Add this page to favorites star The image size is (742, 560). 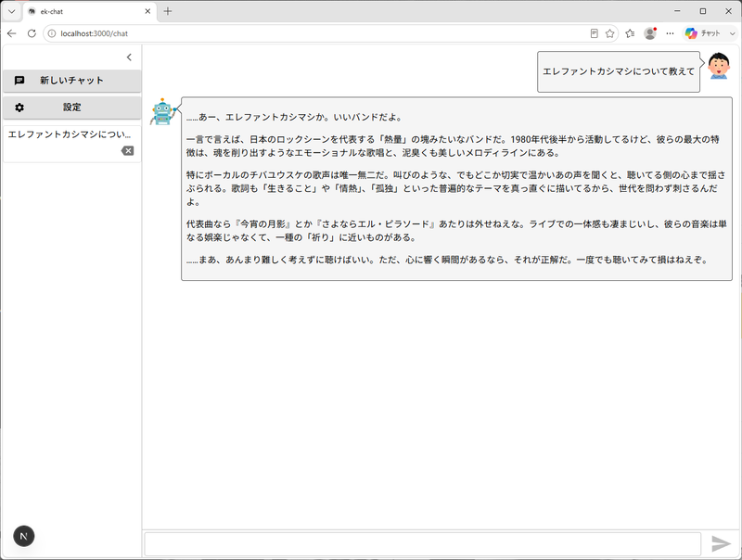click(x=610, y=33)
